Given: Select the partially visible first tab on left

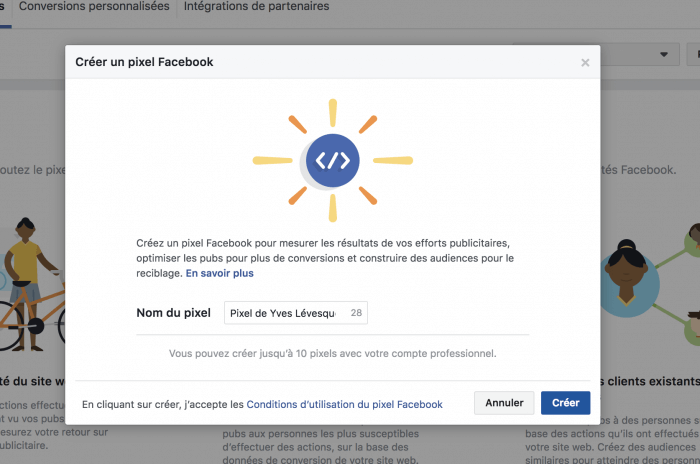Looking at the screenshot, I should point(4,7).
